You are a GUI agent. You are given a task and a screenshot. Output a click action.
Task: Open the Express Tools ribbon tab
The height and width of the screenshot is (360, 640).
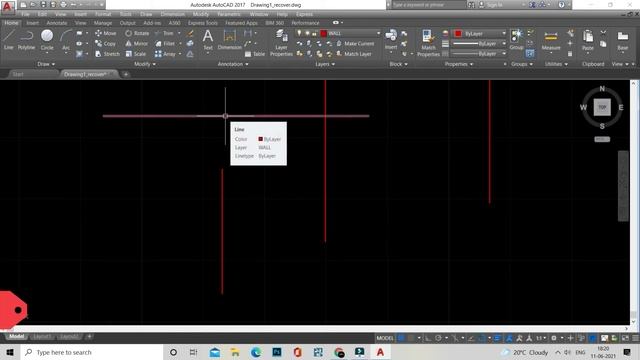click(x=203, y=23)
